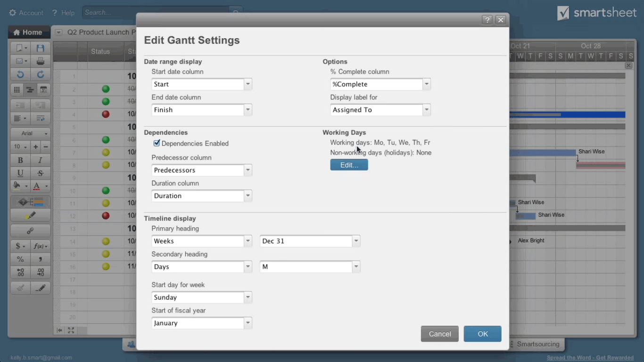644x362 pixels.
Task: Click the help question mark in dialog title bar
Action: click(487, 20)
